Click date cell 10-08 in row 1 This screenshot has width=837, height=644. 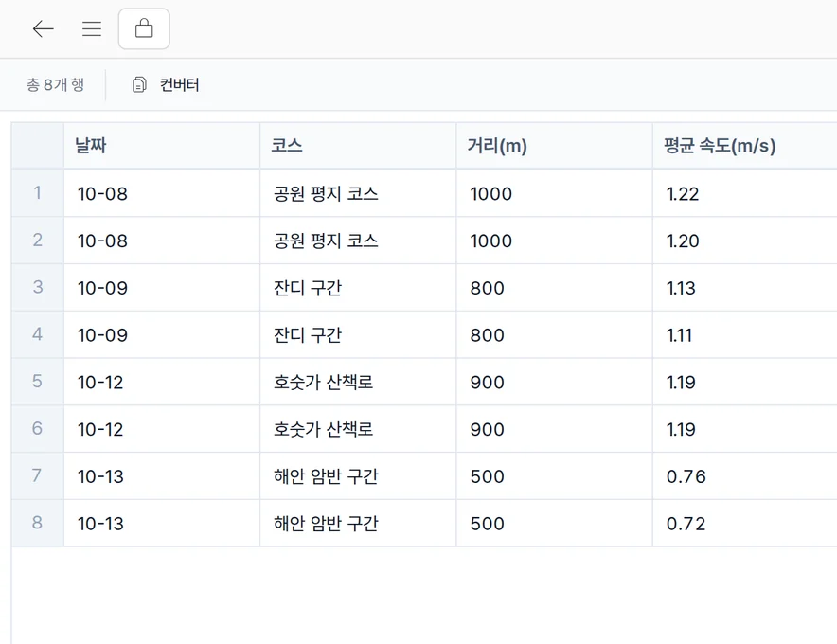[x=162, y=193]
